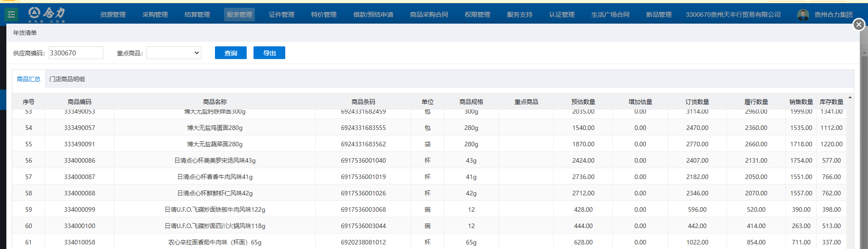Click the 查询 button

pos(230,53)
